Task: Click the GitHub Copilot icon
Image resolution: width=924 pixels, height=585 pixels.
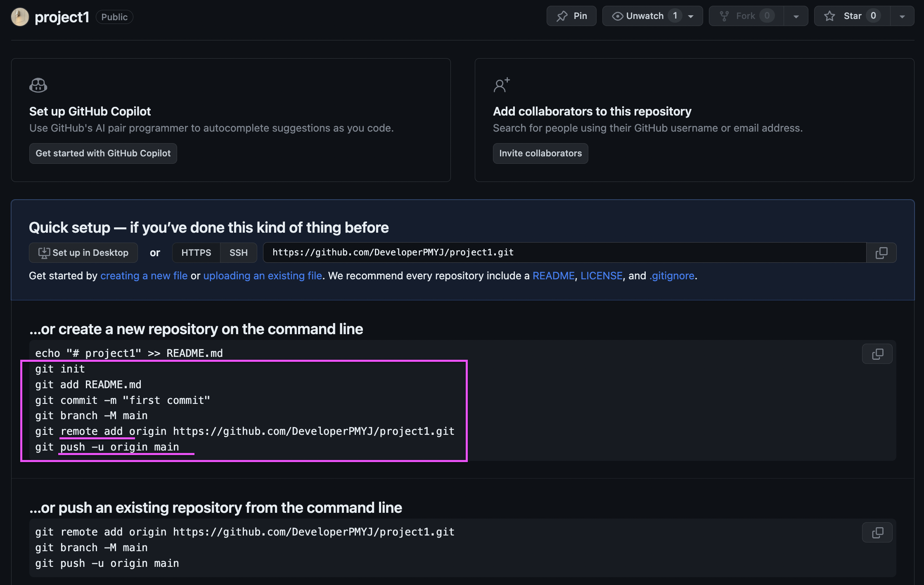Action: coord(38,85)
